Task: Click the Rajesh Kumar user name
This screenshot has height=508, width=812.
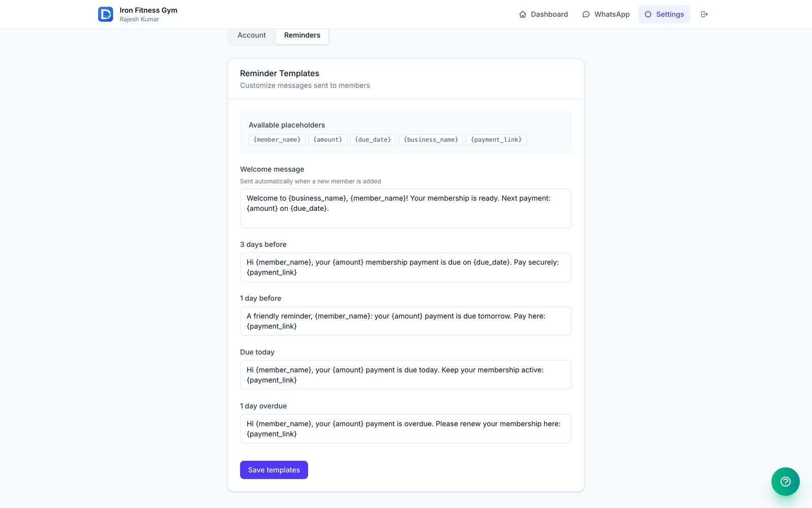Action: click(x=140, y=19)
